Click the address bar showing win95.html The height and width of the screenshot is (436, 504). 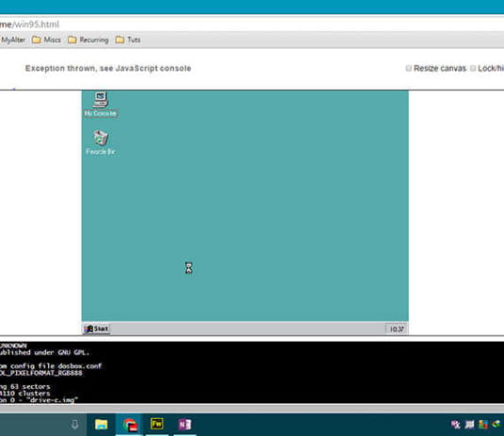click(252, 25)
